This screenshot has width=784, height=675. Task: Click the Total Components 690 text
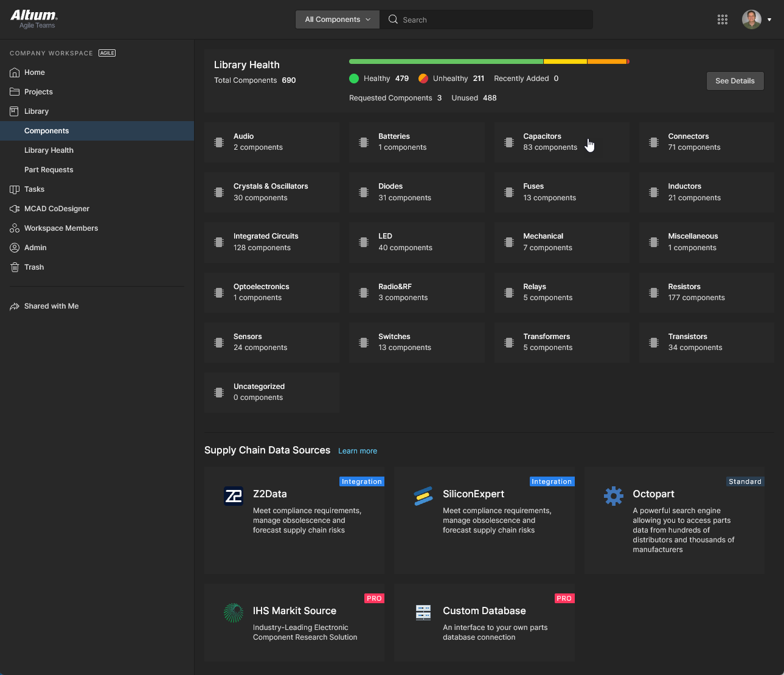[x=255, y=80]
